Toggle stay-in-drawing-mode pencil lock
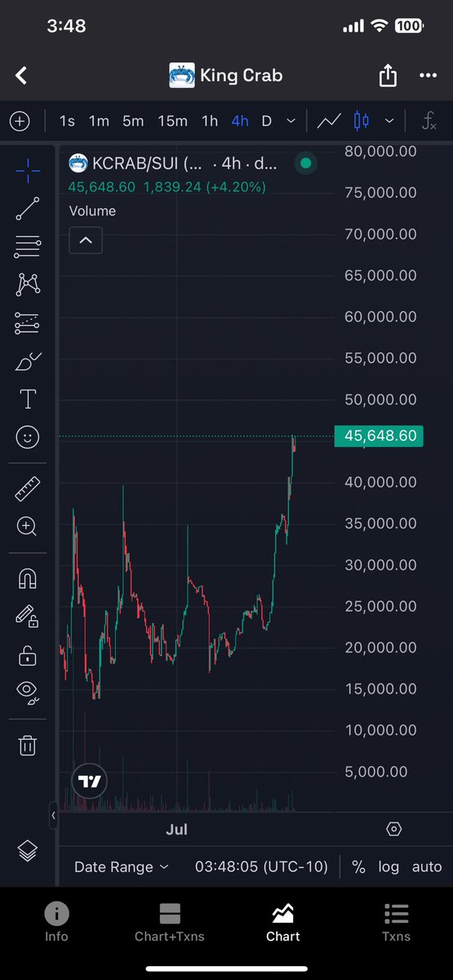 [28, 616]
